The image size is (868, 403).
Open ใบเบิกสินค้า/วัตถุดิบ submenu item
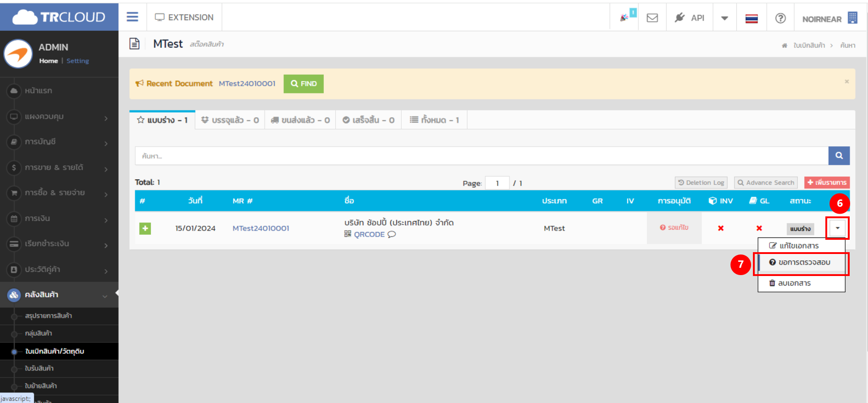[55, 351]
